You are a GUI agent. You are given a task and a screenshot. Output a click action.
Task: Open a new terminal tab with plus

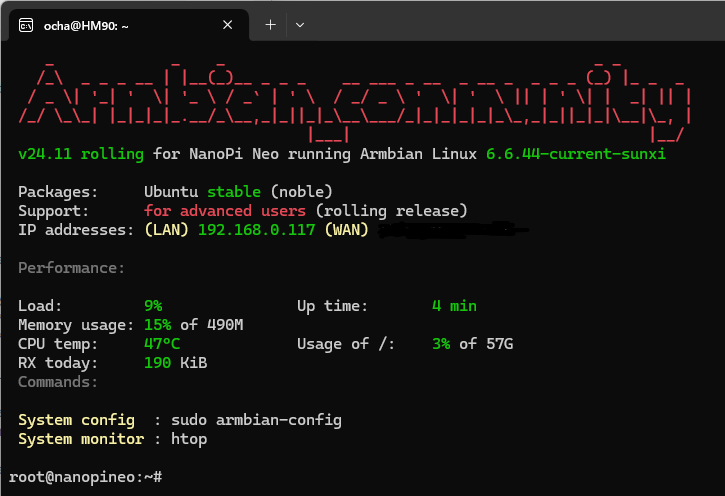[x=270, y=25]
